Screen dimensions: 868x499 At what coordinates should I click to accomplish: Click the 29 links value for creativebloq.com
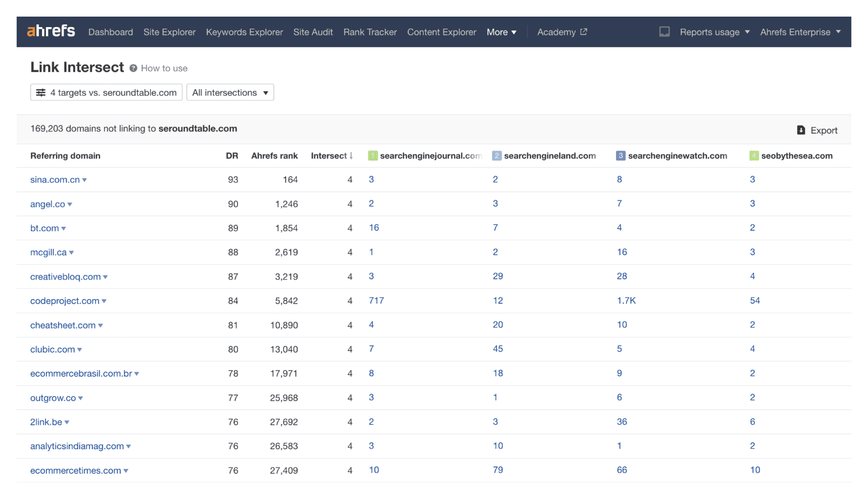point(498,277)
